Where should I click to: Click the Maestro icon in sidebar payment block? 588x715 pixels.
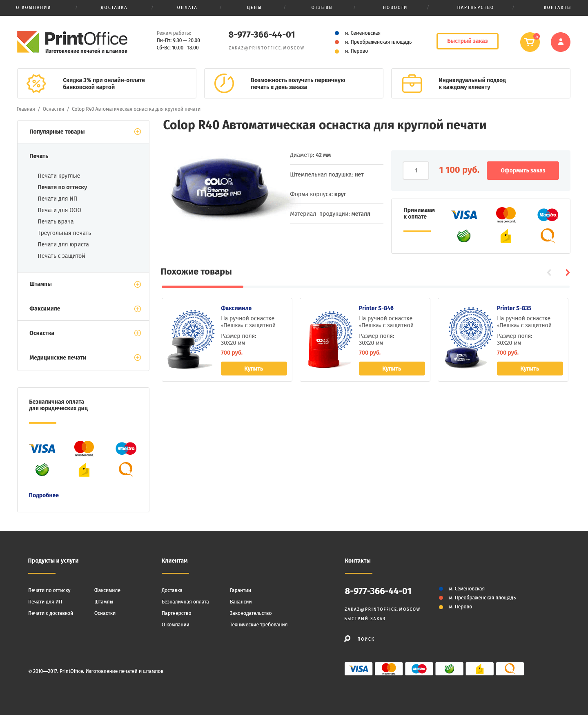click(x=126, y=449)
